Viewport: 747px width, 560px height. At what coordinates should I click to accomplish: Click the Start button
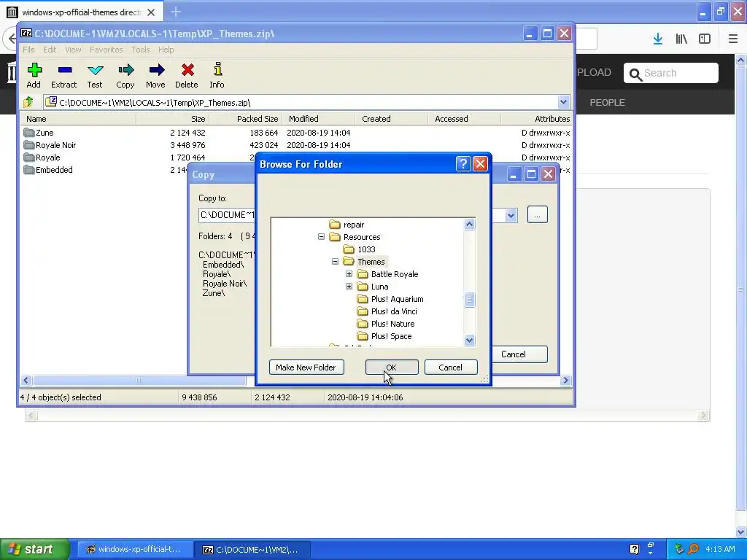point(34,549)
